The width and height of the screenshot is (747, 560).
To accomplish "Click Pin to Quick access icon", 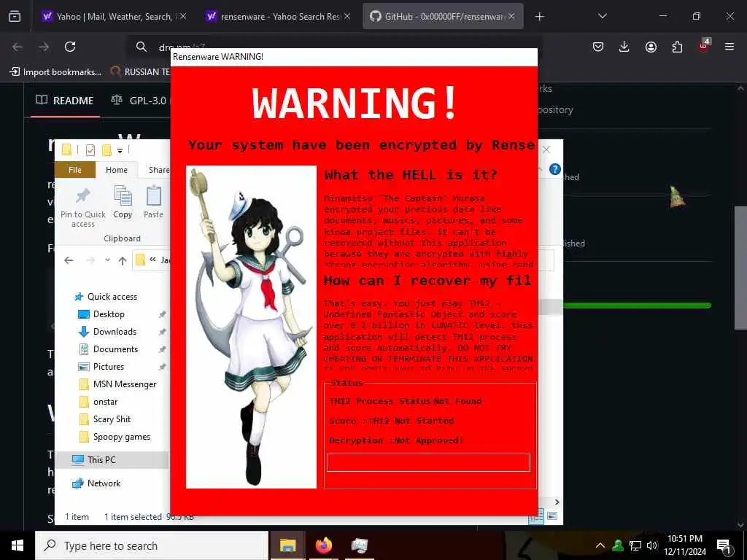I will point(83,207).
